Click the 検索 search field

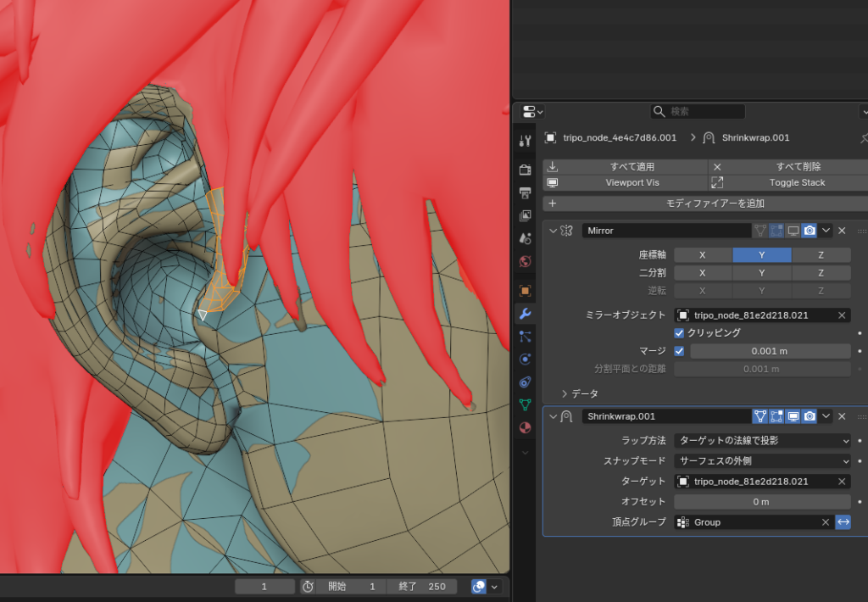[x=698, y=112]
